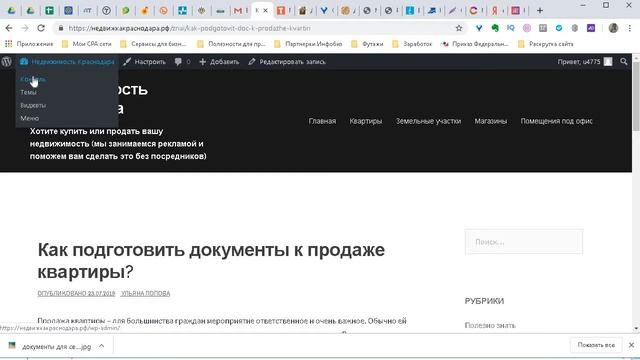Select Виджеты in the dropdown menu
This screenshot has width=640, height=360.
[33, 105]
